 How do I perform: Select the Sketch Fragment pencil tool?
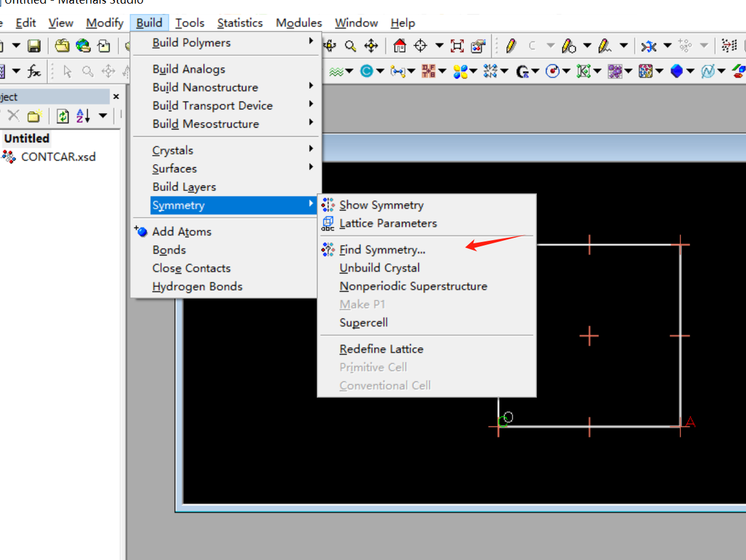(x=605, y=46)
